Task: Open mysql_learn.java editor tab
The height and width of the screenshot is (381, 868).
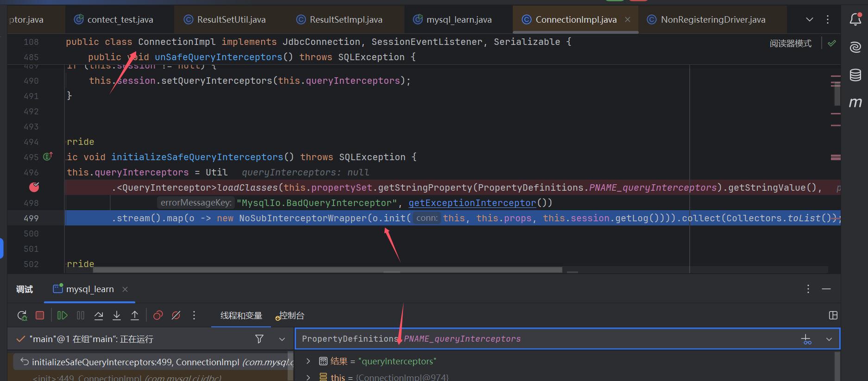Action: [x=452, y=19]
